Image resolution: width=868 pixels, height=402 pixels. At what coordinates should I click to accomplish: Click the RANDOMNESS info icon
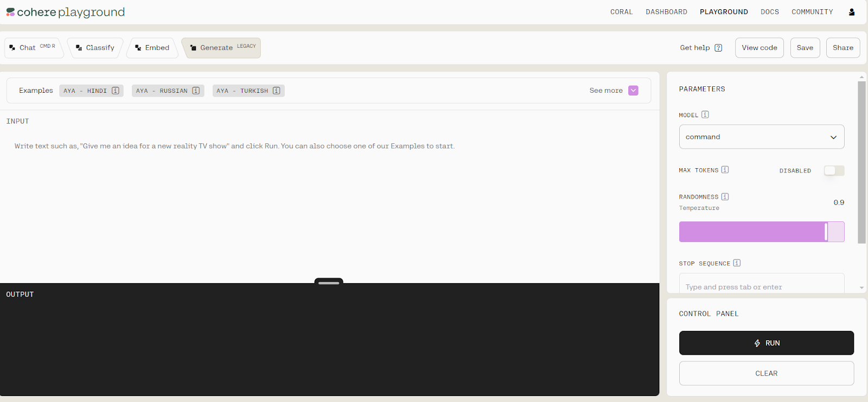[x=725, y=196]
